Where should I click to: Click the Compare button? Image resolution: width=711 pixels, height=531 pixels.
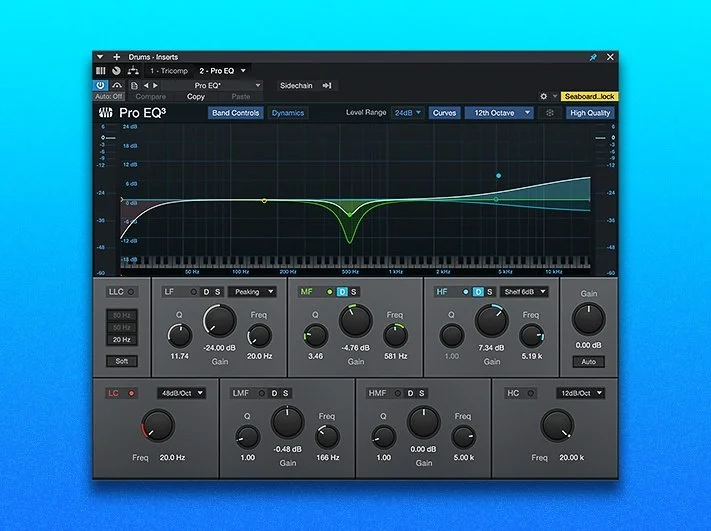click(x=151, y=97)
